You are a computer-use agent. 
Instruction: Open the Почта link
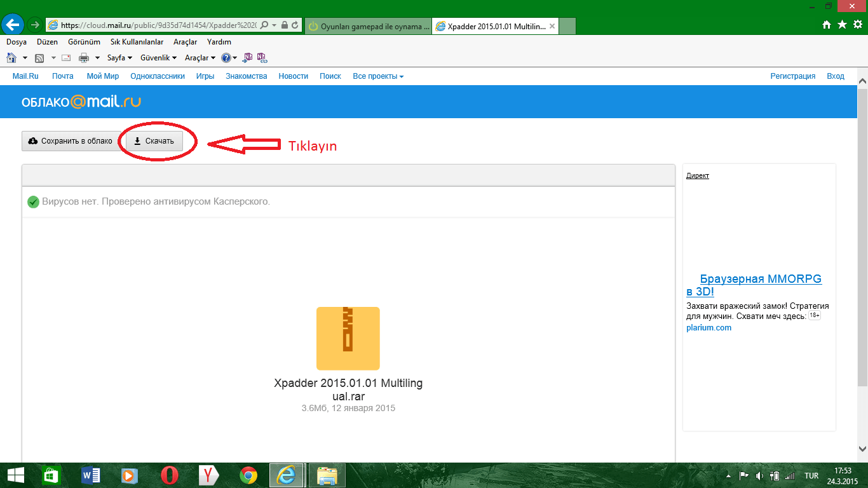point(63,76)
